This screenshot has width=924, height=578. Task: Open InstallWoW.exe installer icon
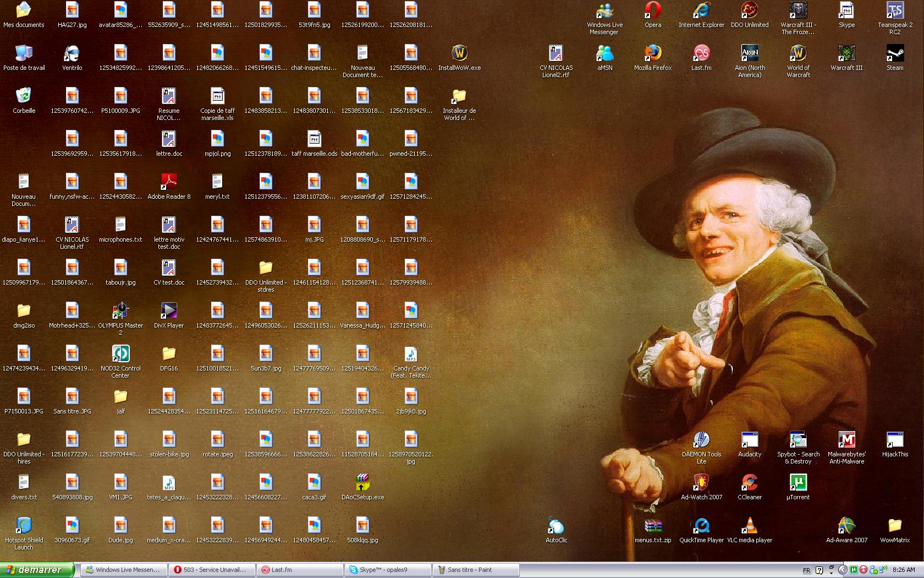pos(459,58)
